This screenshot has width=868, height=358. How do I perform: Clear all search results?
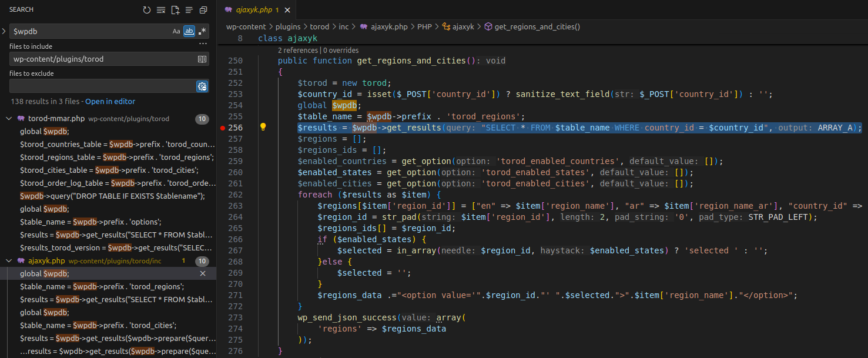(x=161, y=10)
